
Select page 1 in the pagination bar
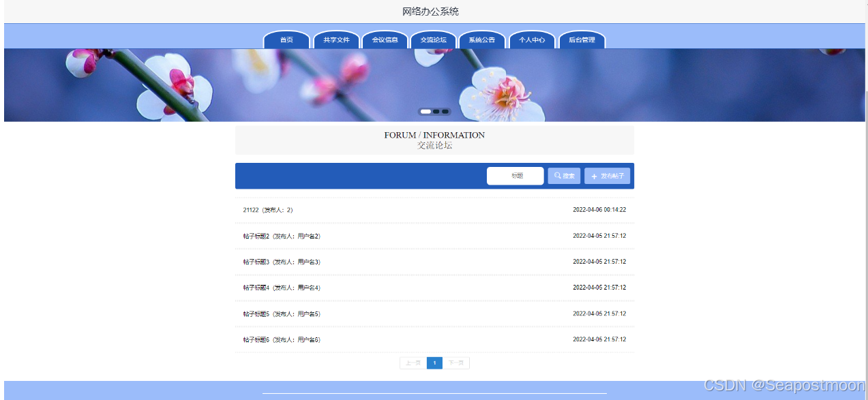pyautogui.click(x=434, y=363)
